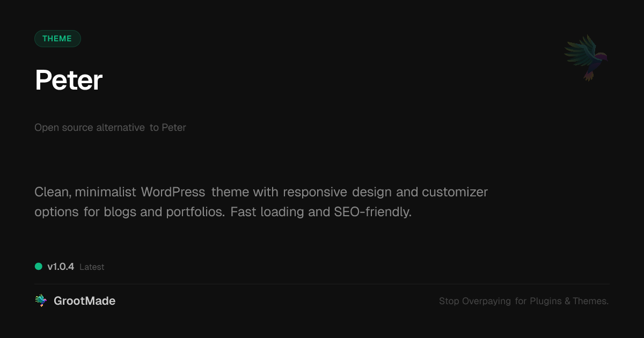644x338 pixels.
Task: Click the small GrootMade bird icon
Action: tap(41, 301)
